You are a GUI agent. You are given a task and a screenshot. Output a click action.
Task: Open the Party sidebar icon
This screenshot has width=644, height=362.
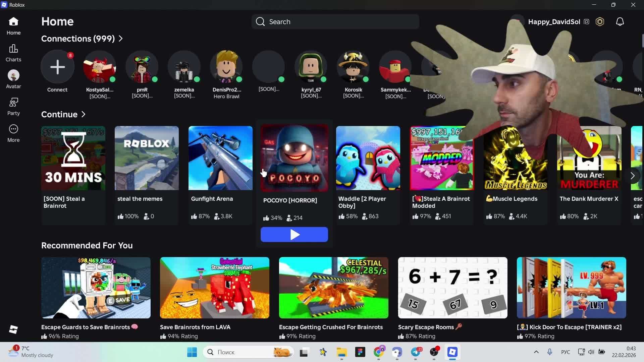pyautogui.click(x=13, y=106)
